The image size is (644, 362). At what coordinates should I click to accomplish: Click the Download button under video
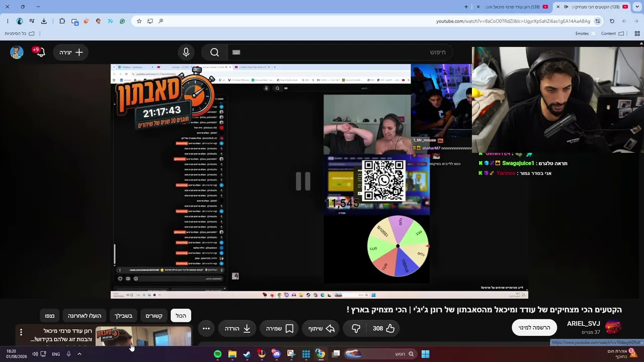click(x=237, y=328)
